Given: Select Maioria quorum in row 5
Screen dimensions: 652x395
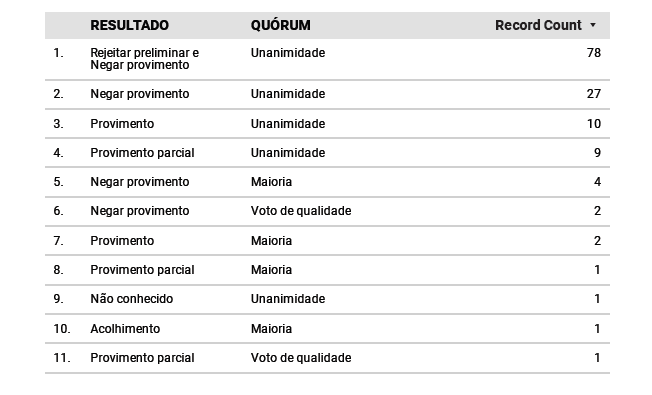Looking at the screenshot, I should (x=271, y=182).
